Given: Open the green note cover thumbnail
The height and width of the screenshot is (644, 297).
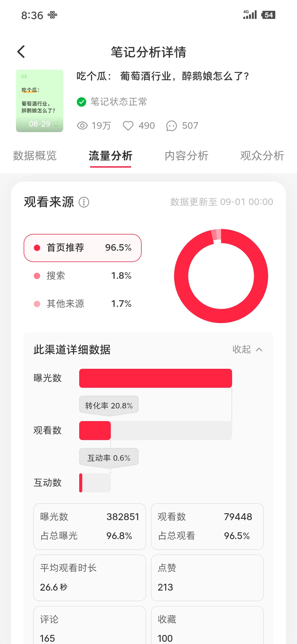Looking at the screenshot, I should click(x=40, y=101).
